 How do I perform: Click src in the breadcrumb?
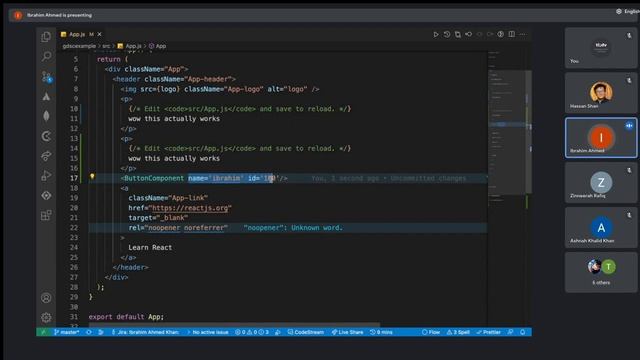tap(106, 46)
